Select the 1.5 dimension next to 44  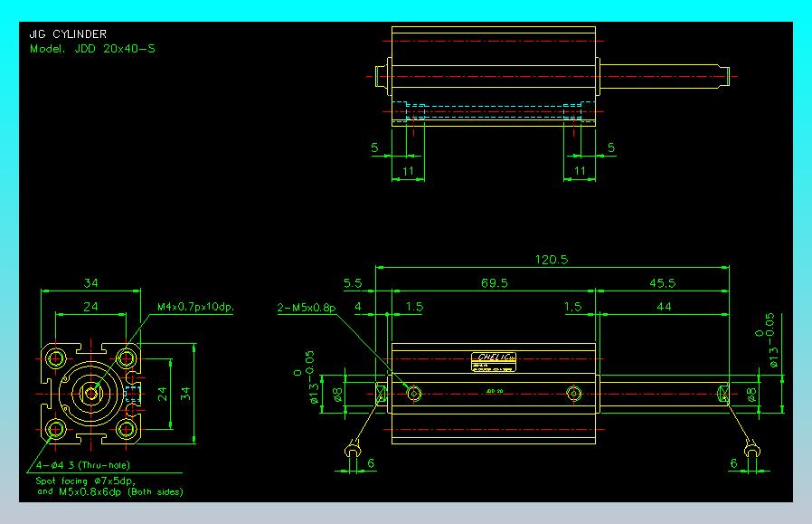pos(572,306)
